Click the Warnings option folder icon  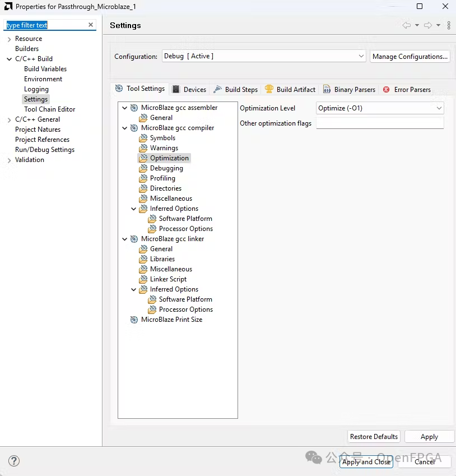tap(143, 148)
